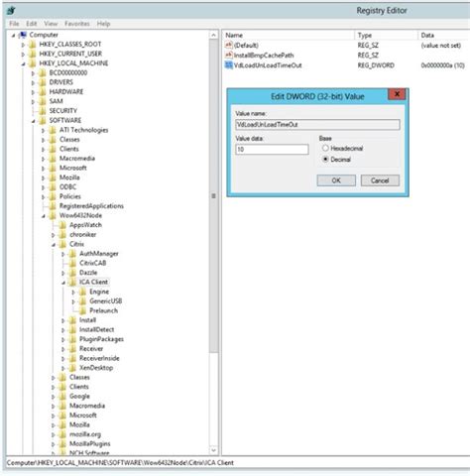Select the PluginPackages key
Screen dimensions: 470x476
click(x=101, y=339)
